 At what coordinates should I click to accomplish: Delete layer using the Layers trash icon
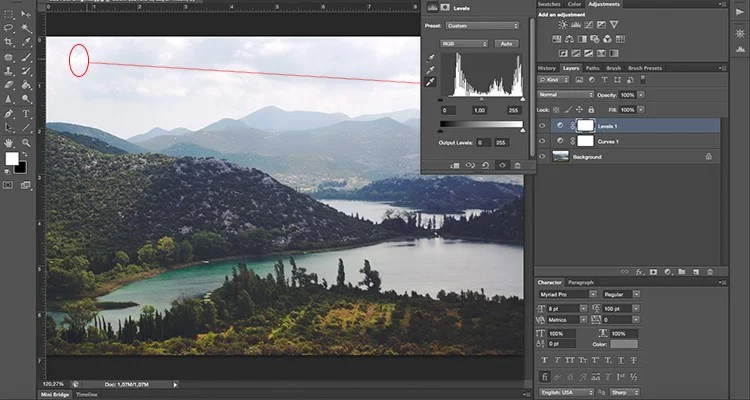(x=710, y=272)
